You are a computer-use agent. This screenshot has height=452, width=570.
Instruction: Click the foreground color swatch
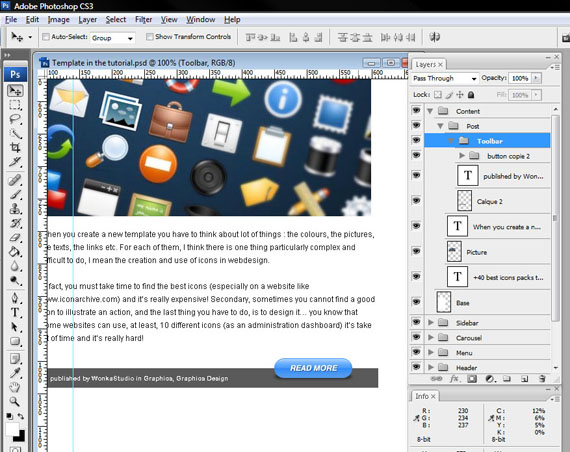coord(12,429)
